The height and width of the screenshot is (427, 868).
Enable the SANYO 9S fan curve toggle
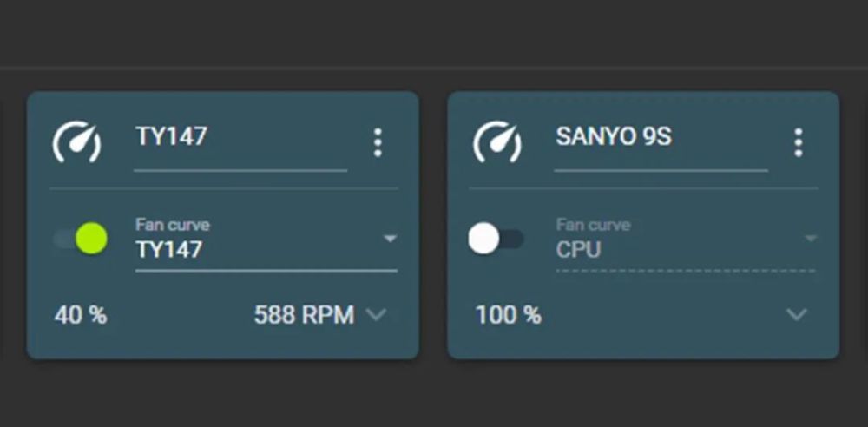point(495,239)
